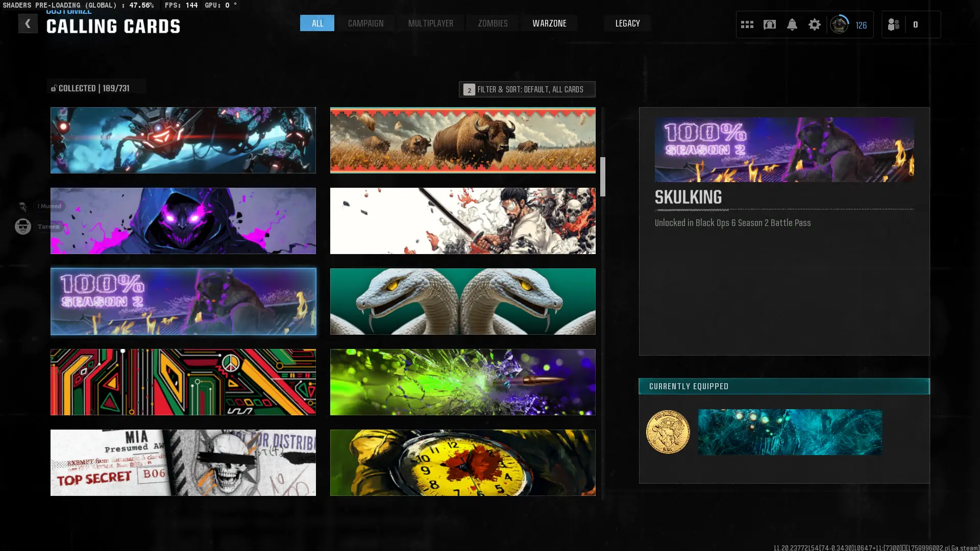Open the settings gear icon
This screenshot has width=980, height=551.
(x=814, y=24)
